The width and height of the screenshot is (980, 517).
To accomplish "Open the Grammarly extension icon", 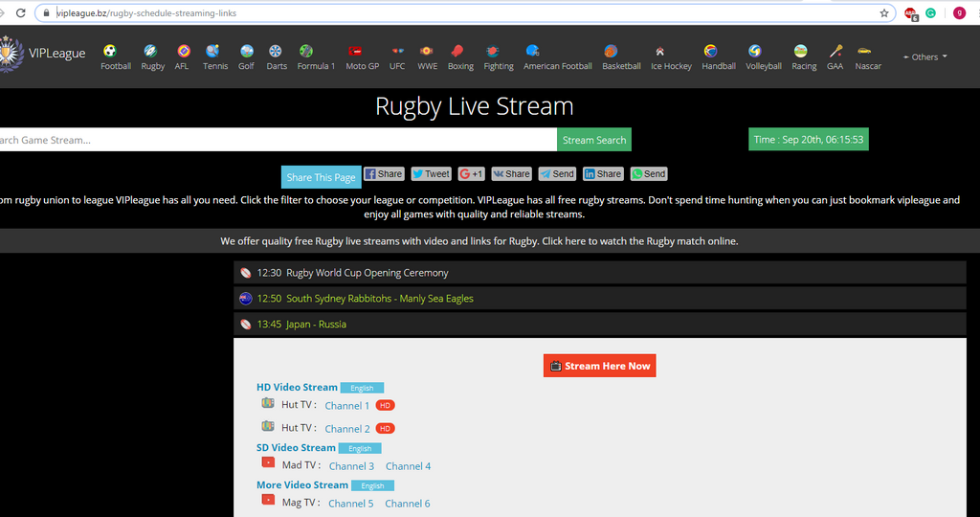I will coord(930,13).
